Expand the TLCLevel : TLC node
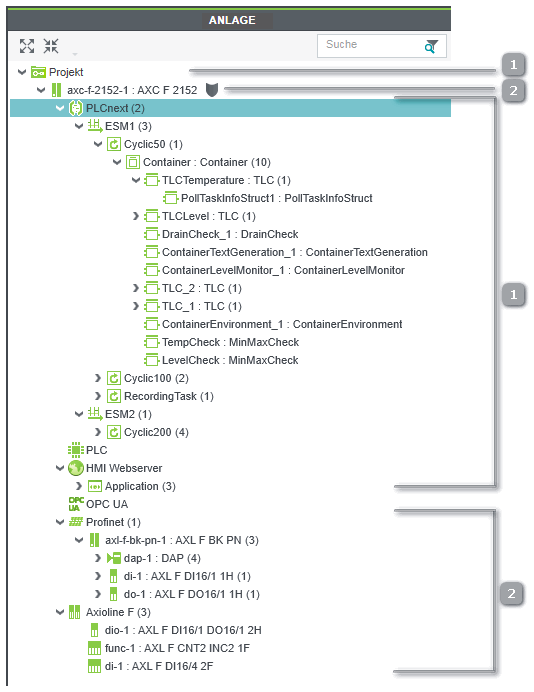The width and height of the screenshot is (534, 692). point(136,216)
